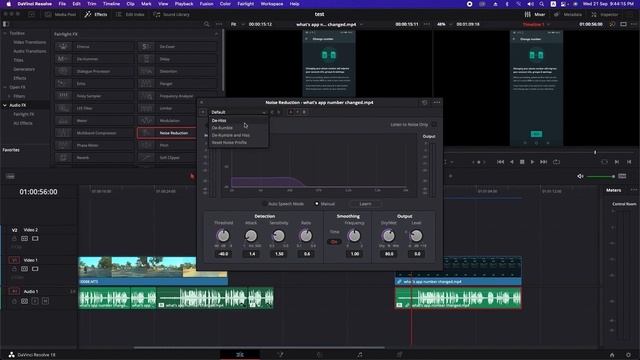
Task: Jump to first frame in transport
Action: point(500,162)
